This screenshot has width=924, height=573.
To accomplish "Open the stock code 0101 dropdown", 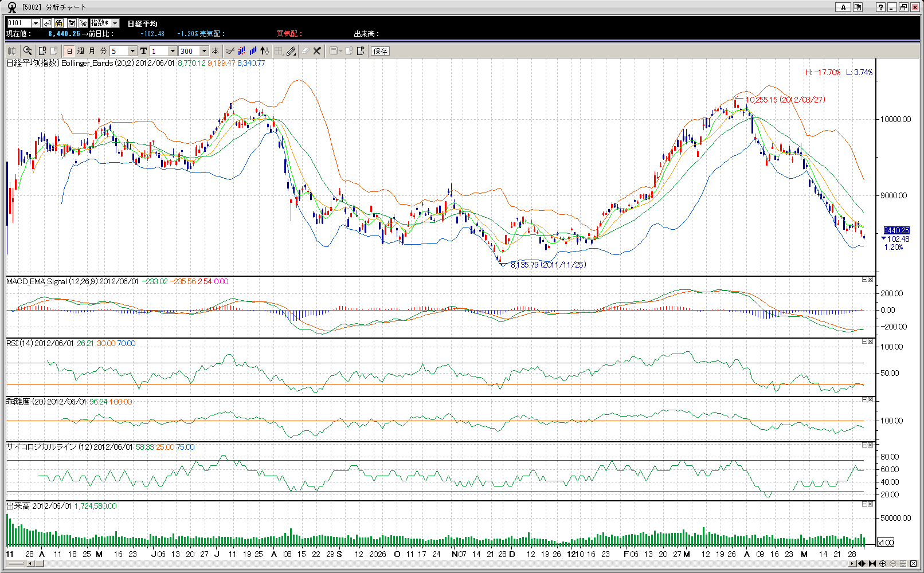I will point(36,23).
